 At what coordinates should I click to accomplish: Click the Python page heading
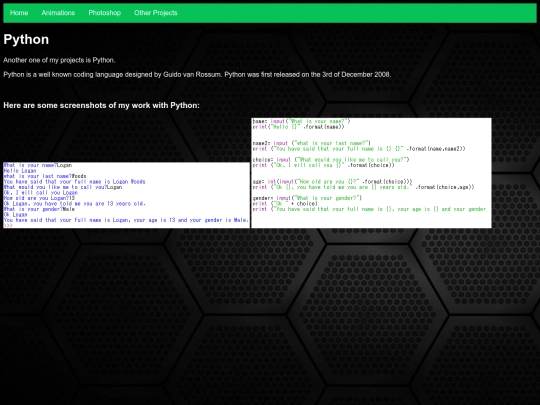tap(26, 40)
